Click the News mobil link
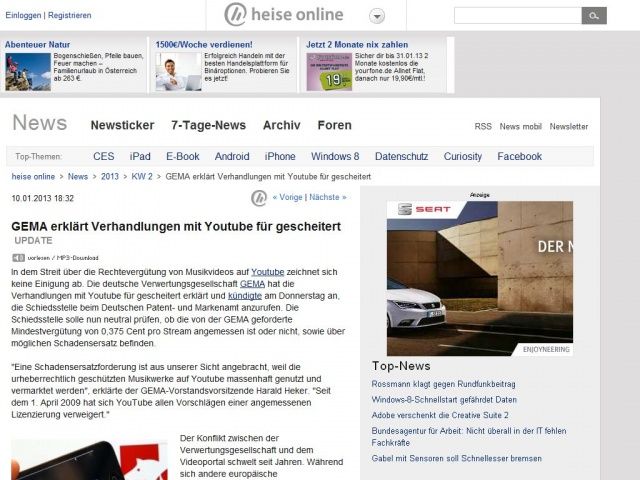The height and width of the screenshot is (480, 640). (520, 127)
